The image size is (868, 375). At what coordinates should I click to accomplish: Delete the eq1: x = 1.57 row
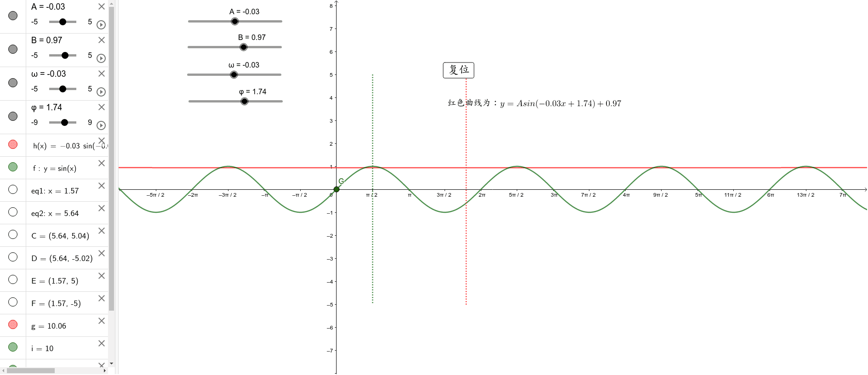(102, 186)
